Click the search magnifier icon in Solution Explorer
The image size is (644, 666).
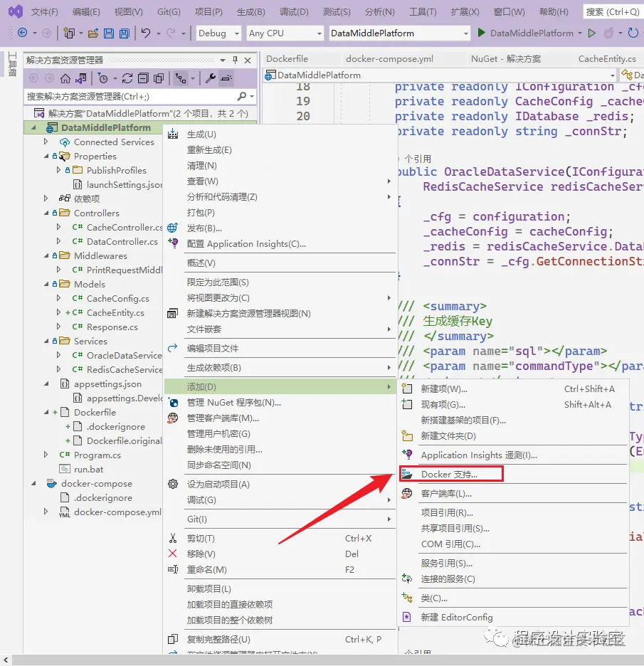click(x=242, y=97)
